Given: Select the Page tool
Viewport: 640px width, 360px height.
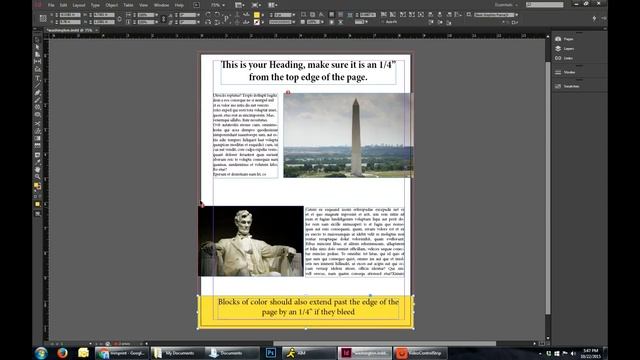Looking at the screenshot, I should point(38,54).
